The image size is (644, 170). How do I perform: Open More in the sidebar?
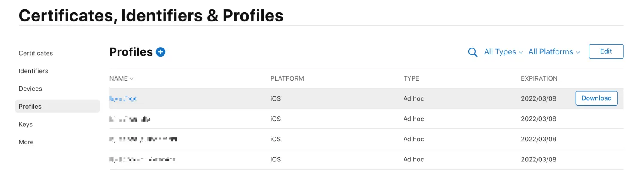tap(26, 142)
